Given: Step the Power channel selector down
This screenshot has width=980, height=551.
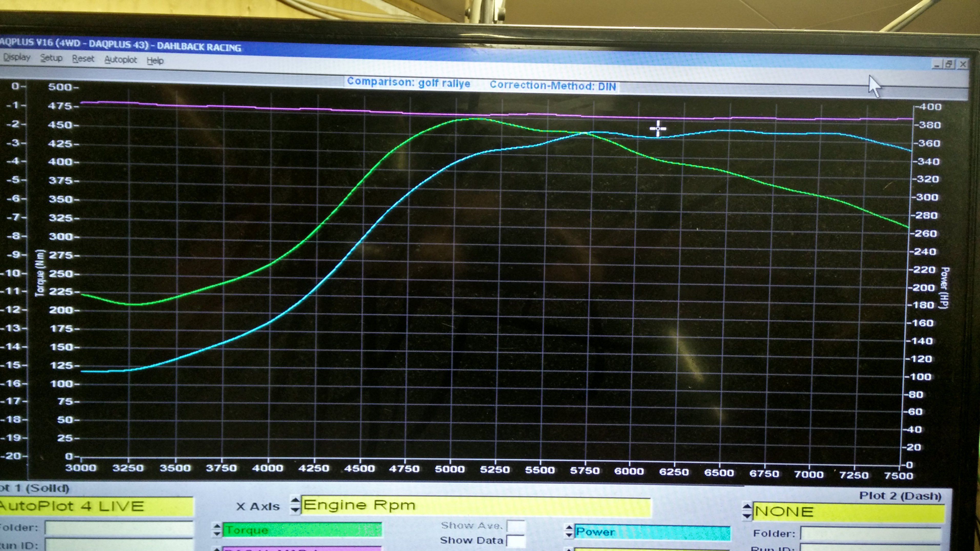Looking at the screenshot, I should (x=569, y=535).
